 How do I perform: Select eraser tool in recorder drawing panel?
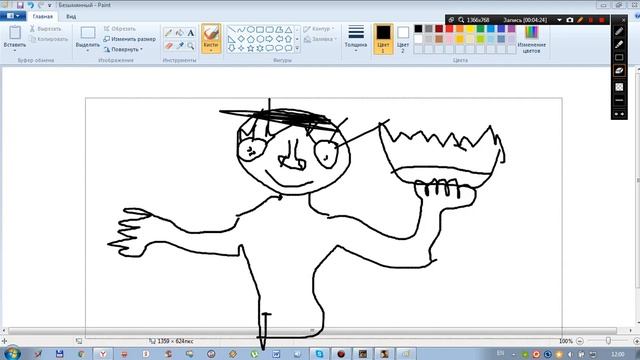pos(619,71)
